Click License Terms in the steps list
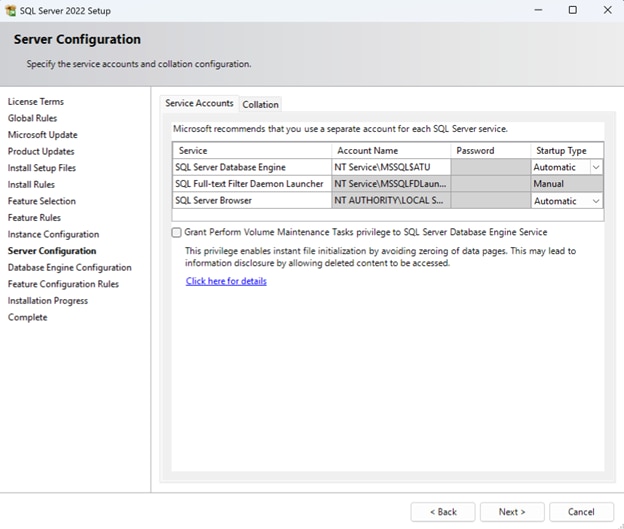The height and width of the screenshot is (529, 624). (35, 102)
